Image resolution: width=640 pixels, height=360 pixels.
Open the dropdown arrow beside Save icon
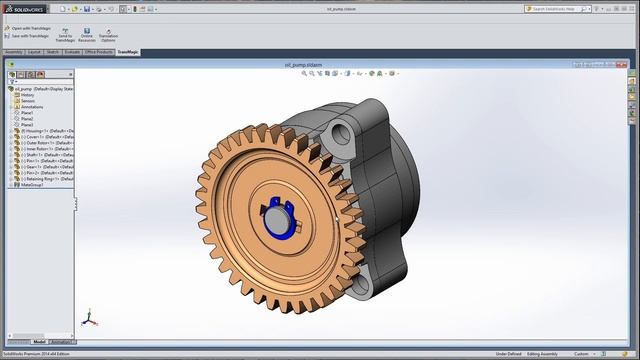[x=92, y=9]
